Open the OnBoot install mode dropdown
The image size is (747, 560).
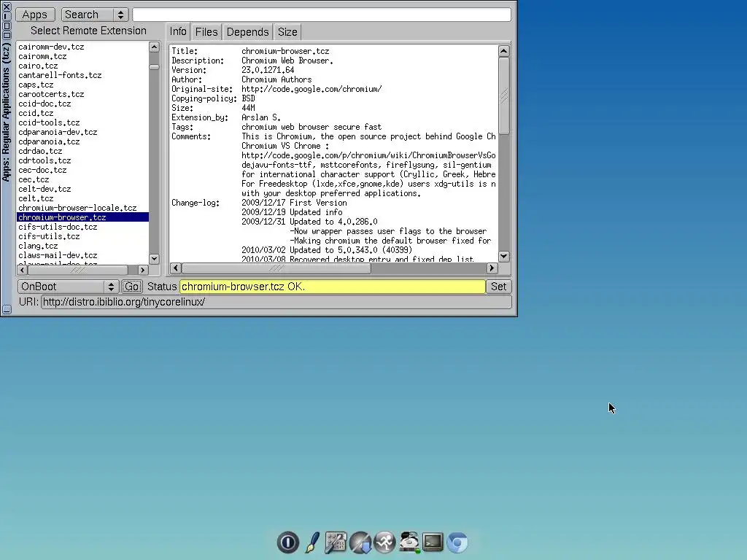click(68, 287)
